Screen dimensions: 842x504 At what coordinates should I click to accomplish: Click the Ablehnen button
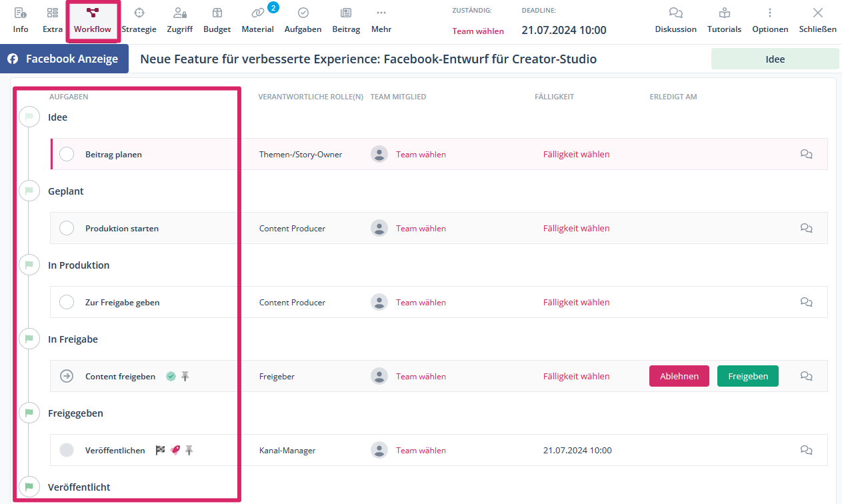[x=679, y=376]
